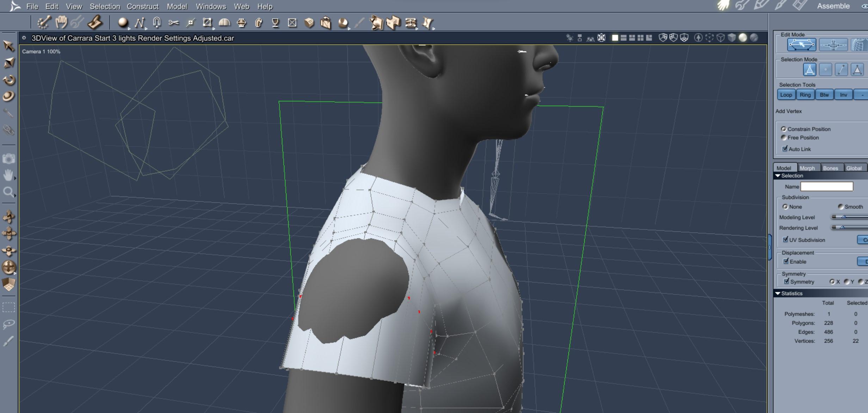
Task: Click the camera icon in left sidebar
Action: pos(8,159)
